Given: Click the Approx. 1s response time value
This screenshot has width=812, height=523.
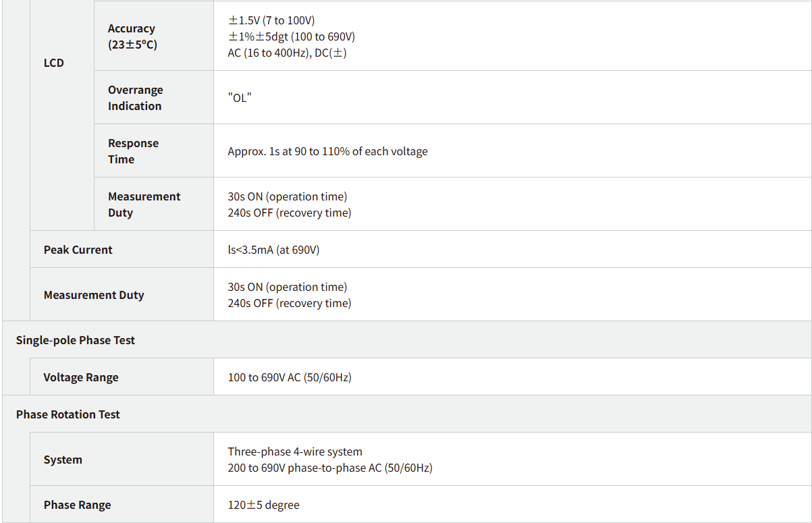Looking at the screenshot, I should (327, 151).
